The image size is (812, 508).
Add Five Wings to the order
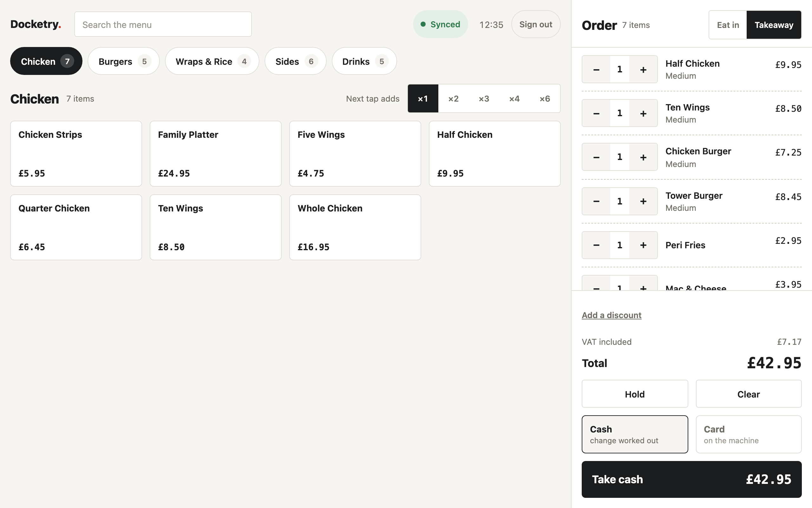[x=355, y=154]
